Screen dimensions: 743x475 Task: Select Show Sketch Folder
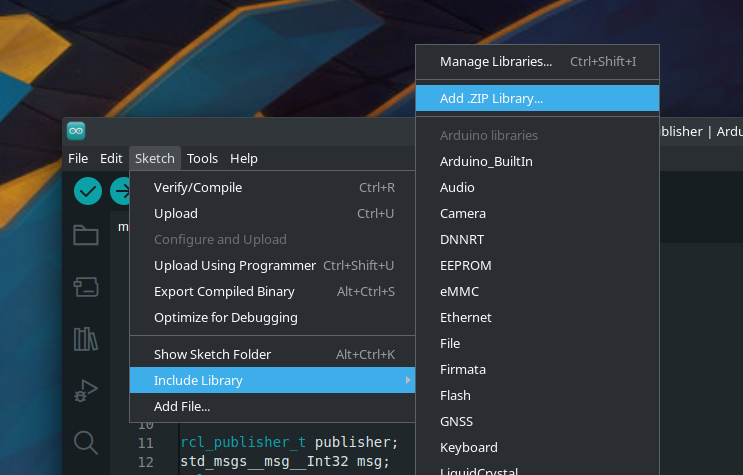click(272, 355)
